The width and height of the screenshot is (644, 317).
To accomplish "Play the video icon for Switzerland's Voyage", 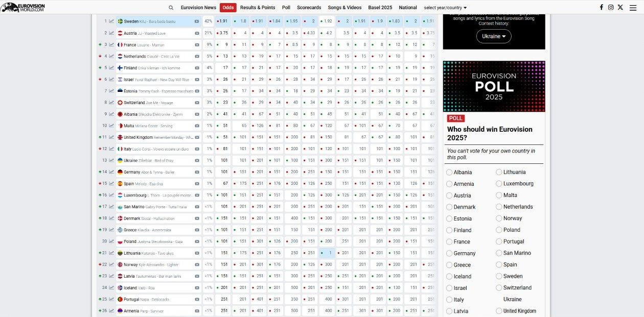I will pyautogui.click(x=197, y=103).
